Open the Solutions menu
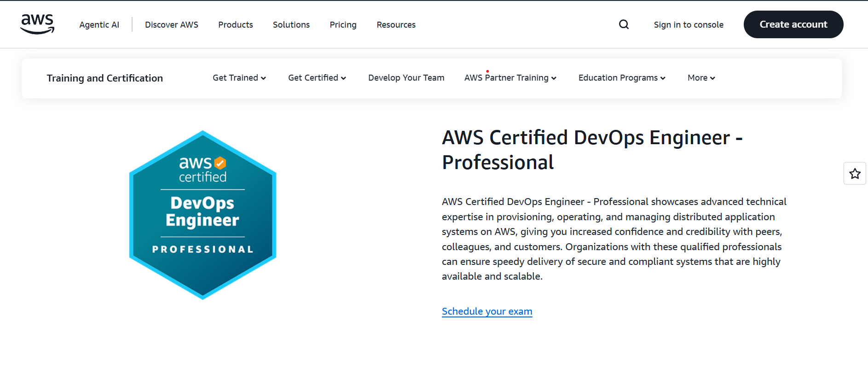The height and width of the screenshot is (375, 868). [x=291, y=25]
